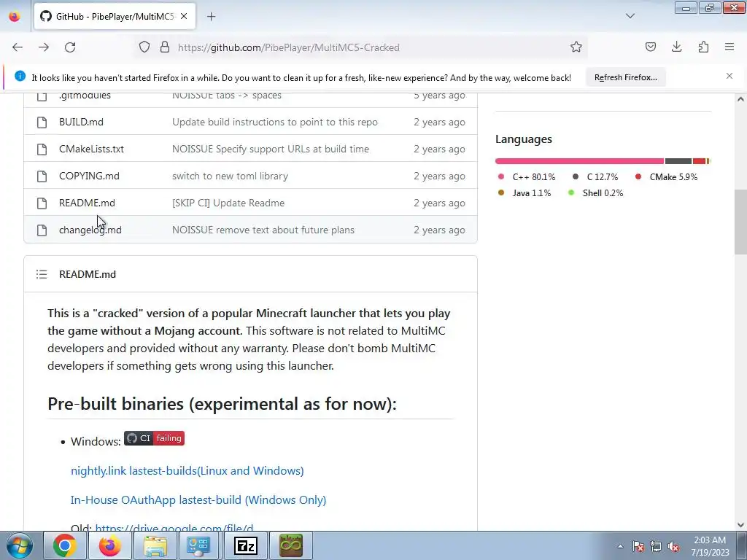This screenshot has width=747, height=560.
Task: Click the scrollbar up arrow
Action: click(x=740, y=99)
